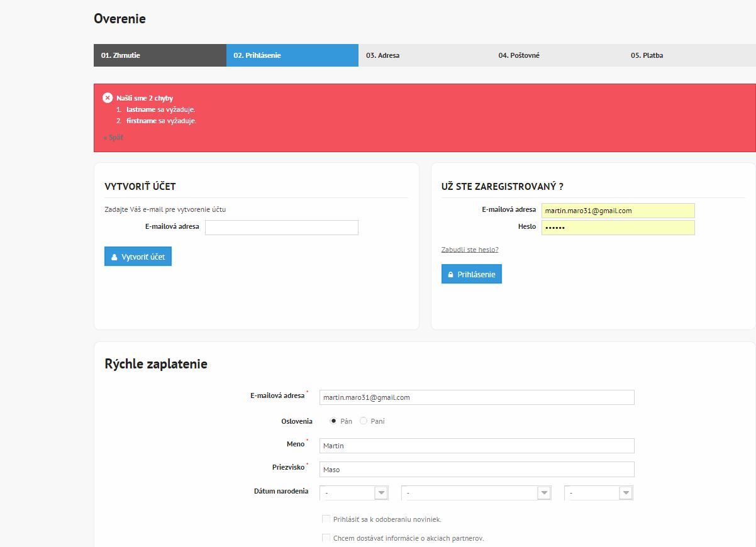Screen dimensions: 756x547
Task: Open the birth year dropdown
Action: pyautogui.click(x=599, y=493)
